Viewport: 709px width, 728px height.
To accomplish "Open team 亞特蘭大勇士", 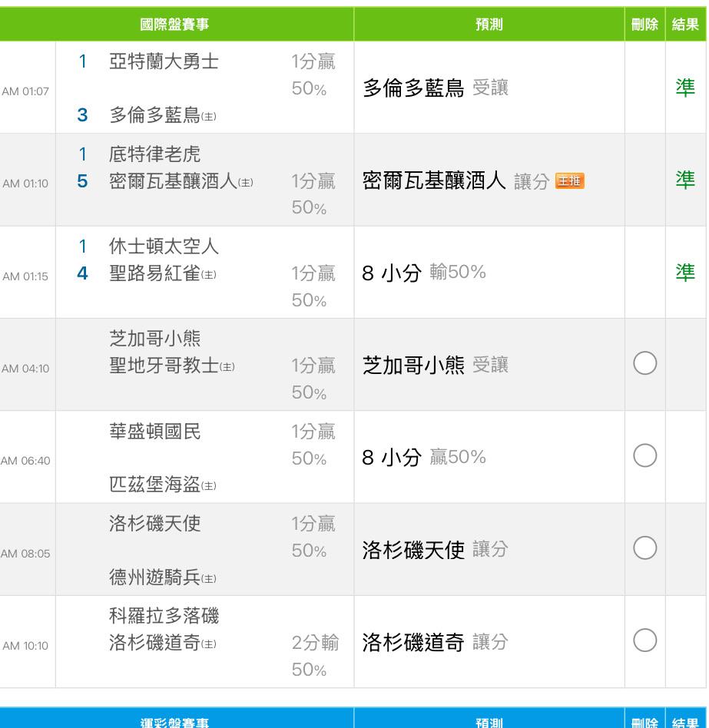I will 164,61.
